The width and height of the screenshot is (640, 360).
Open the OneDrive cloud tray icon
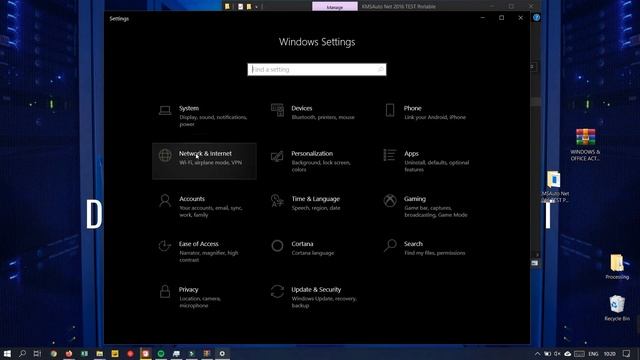tap(567, 354)
